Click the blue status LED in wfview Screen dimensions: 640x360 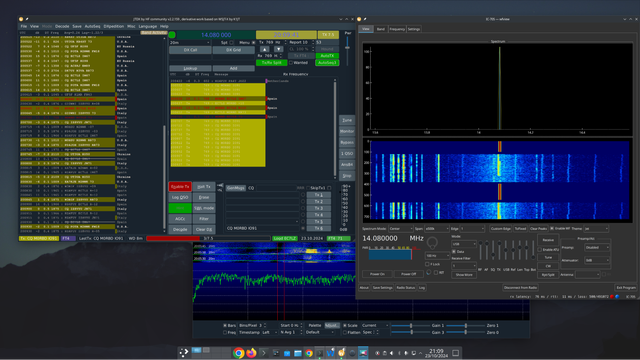pos(617,297)
